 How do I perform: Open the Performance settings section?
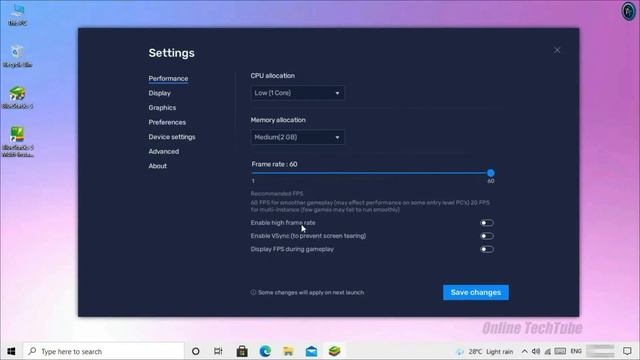[168, 78]
